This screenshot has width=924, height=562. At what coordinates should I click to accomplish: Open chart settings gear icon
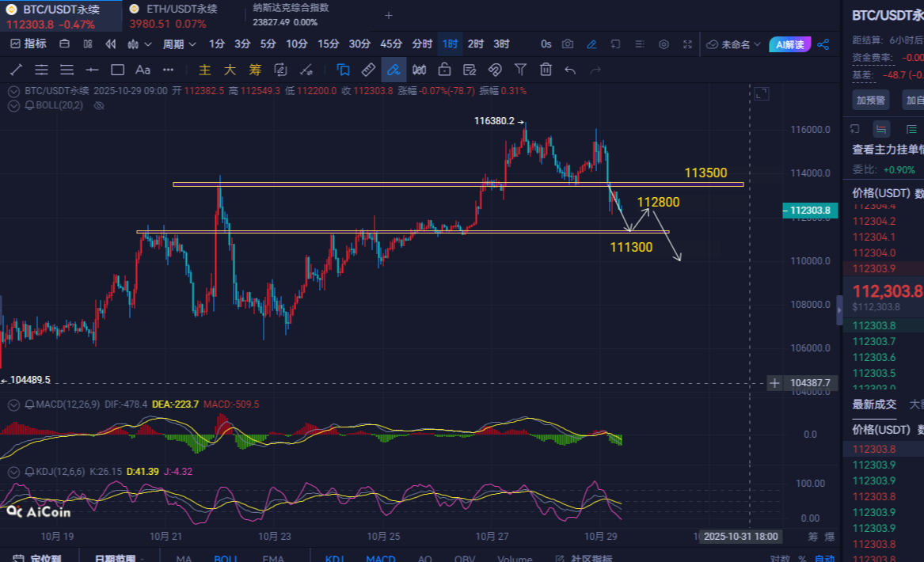point(664,44)
